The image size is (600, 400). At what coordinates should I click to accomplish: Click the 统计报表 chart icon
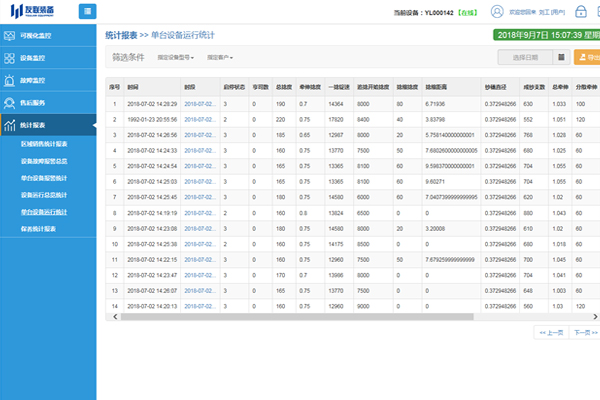11,126
